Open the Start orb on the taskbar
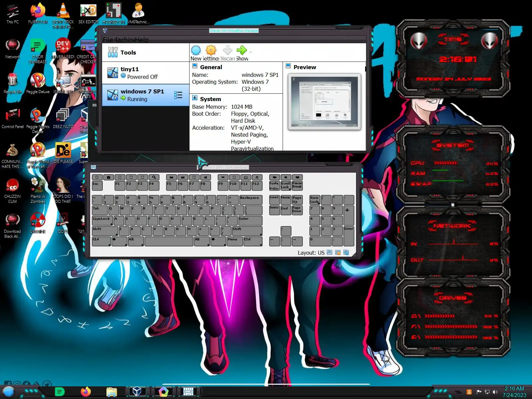532x399 pixels. click(x=9, y=392)
